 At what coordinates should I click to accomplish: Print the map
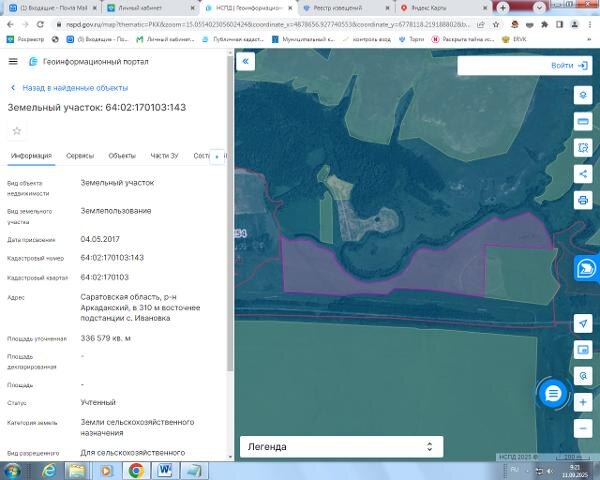point(583,200)
